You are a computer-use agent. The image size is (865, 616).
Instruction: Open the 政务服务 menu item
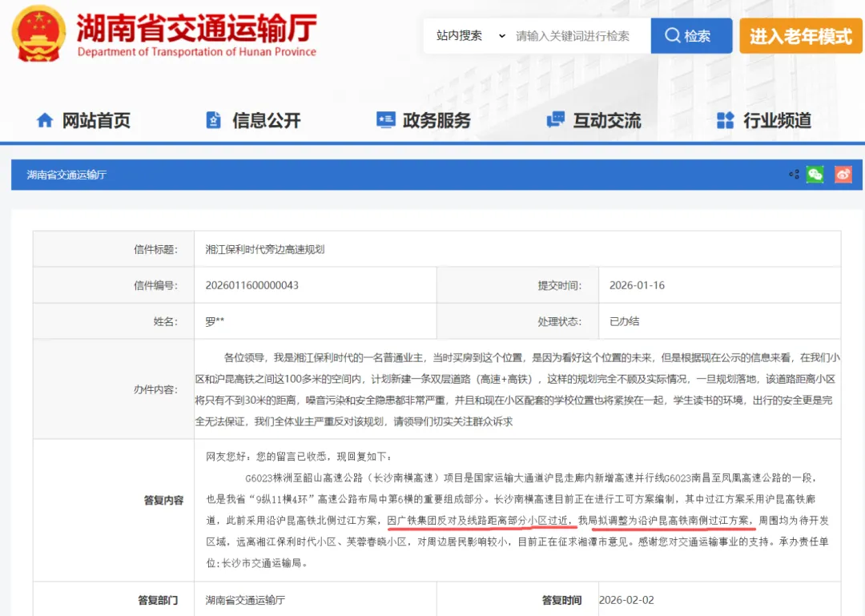click(437, 120)
